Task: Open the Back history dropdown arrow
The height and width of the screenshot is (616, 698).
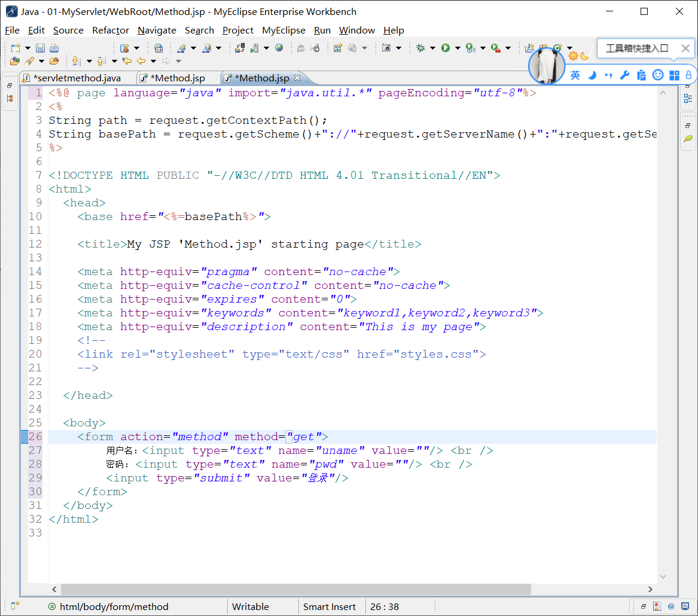Action: 153,61
